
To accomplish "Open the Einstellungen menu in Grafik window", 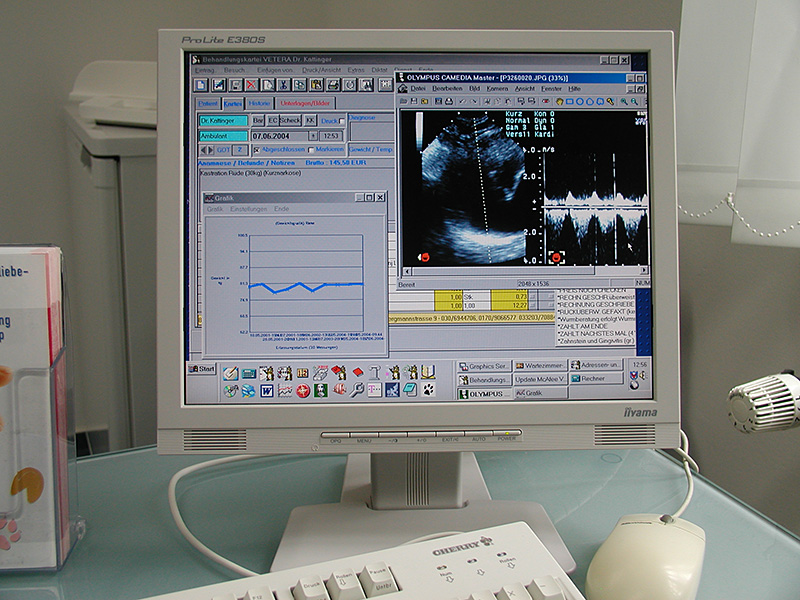I will click(x=248, y=209).
